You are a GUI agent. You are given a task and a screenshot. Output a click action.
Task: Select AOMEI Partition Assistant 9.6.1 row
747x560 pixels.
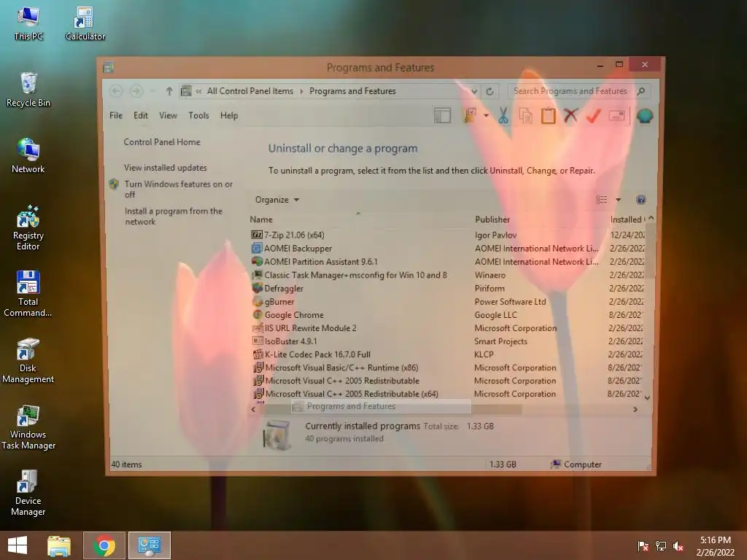coord(448,262)
